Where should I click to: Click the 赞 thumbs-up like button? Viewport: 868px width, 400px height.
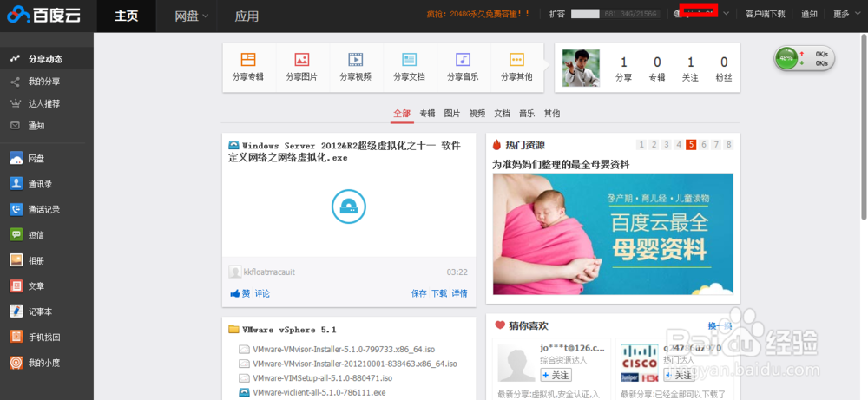point(240,293)
